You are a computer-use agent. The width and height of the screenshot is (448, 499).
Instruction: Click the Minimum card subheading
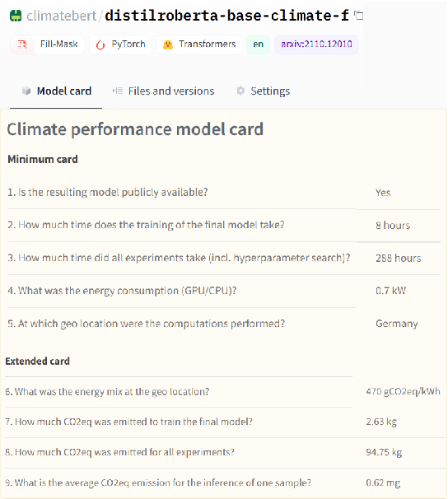(43, 159)
